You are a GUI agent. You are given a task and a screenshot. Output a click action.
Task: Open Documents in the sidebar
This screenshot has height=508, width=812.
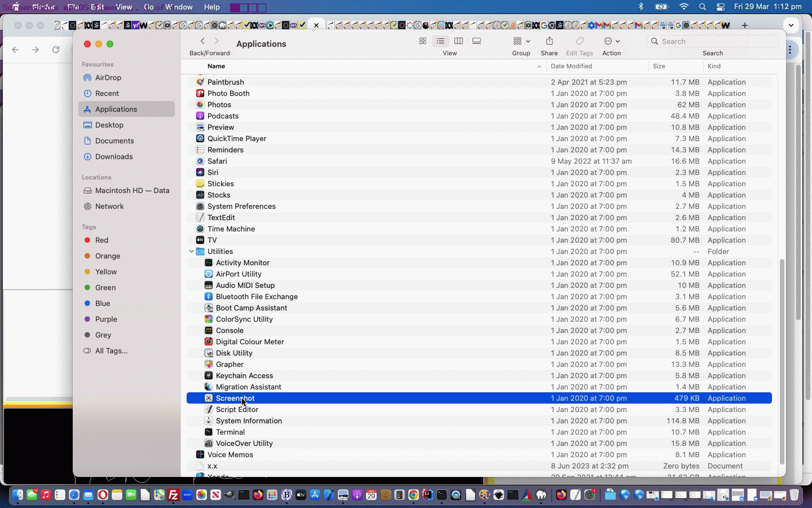126,141
